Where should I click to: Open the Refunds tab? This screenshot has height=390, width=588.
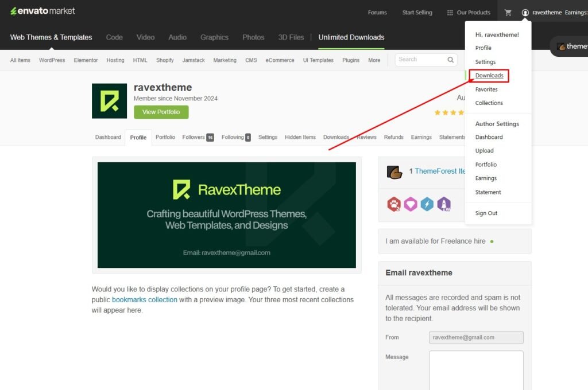(x=393, y=137)
